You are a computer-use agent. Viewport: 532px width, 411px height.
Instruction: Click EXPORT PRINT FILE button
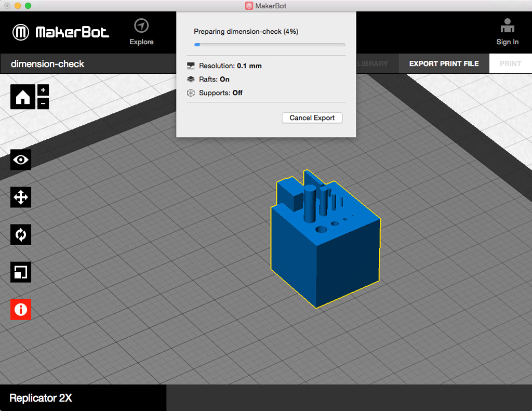click(444, 63)
